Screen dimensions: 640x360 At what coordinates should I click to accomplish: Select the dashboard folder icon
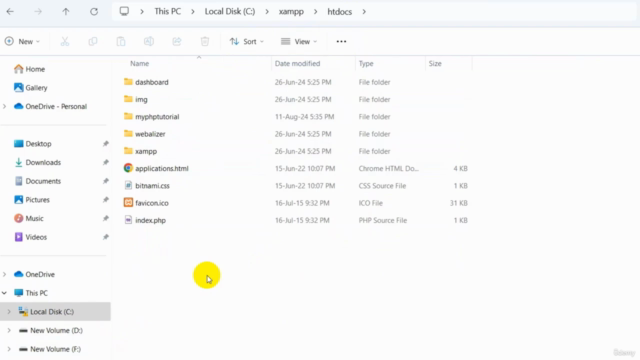coord(128,82)
